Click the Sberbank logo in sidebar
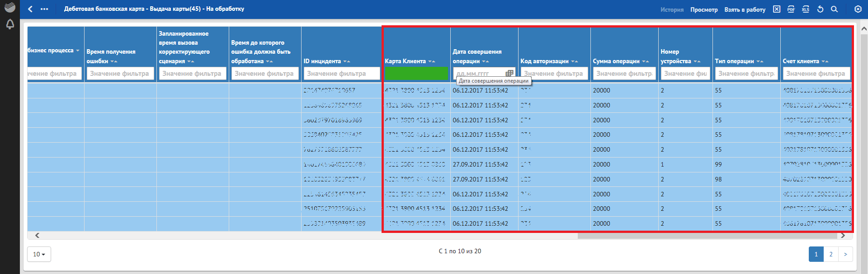Viewport: 868px width, 274px height. click(10, 7)
